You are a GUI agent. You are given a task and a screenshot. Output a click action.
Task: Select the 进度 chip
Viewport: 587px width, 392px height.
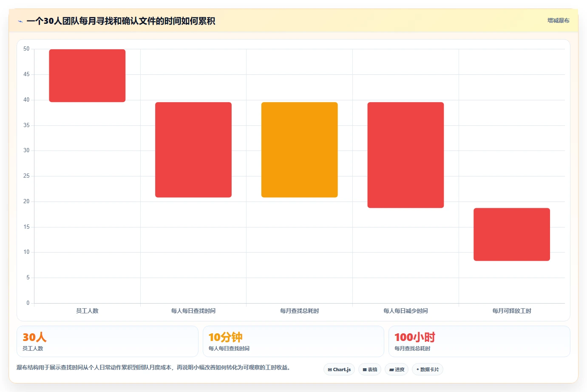point(397,369)
